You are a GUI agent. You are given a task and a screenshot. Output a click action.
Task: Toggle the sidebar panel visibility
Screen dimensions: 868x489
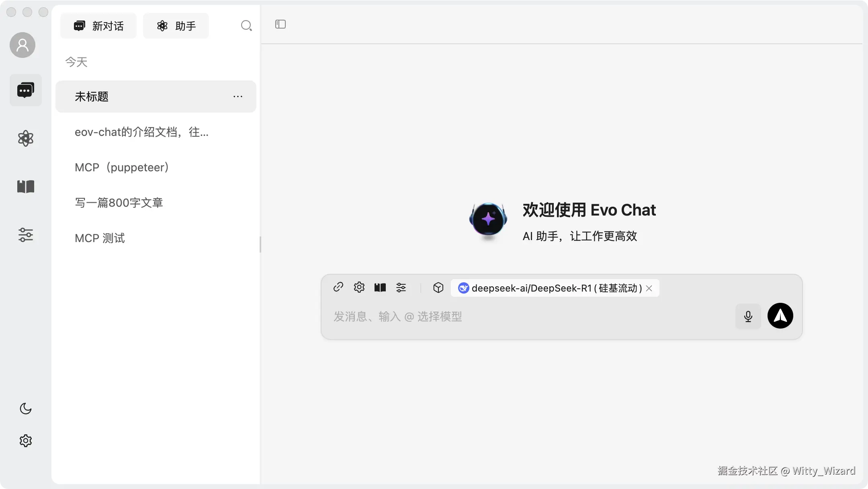point(280,24)
